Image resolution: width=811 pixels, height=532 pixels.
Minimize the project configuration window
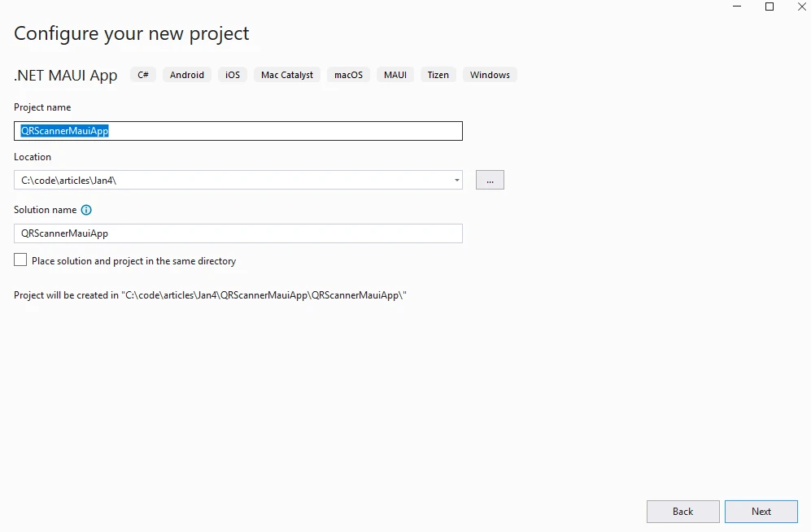(x=738, y=7)
